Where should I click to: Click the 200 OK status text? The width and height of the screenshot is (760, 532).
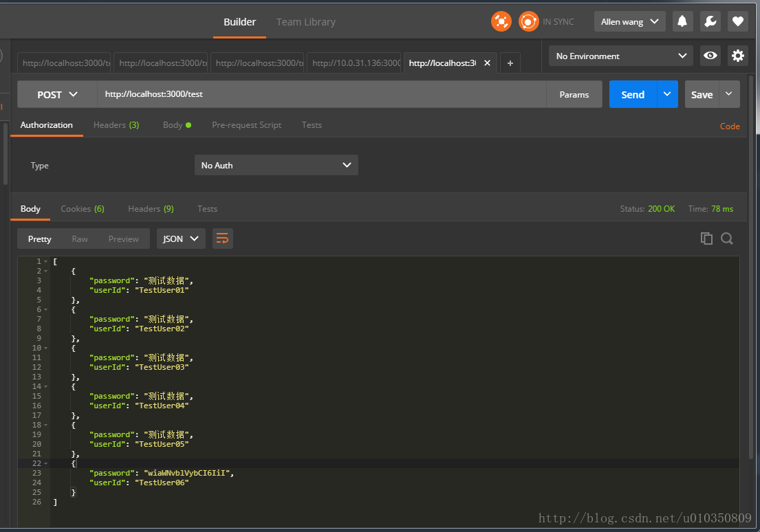(661, 209)
